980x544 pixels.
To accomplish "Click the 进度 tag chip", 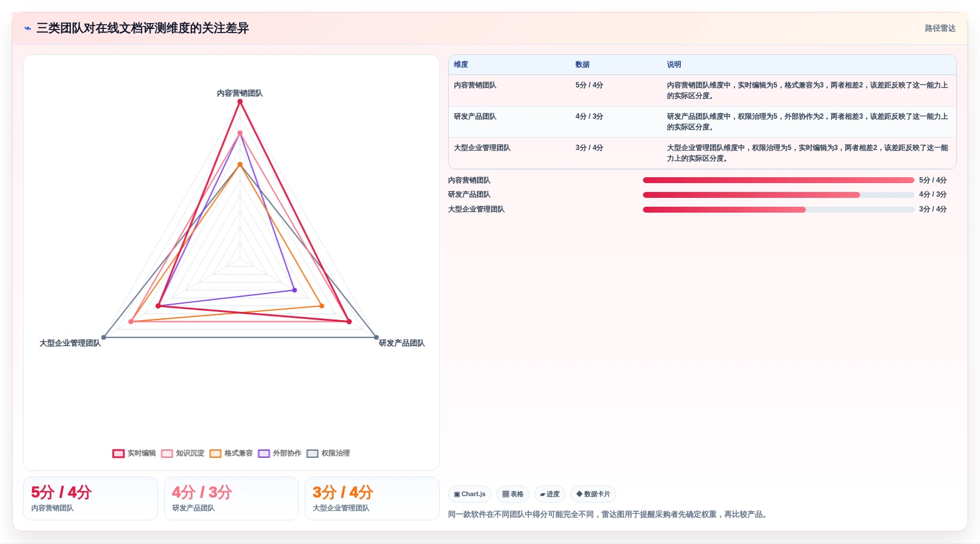I will [x=550, y=494].
